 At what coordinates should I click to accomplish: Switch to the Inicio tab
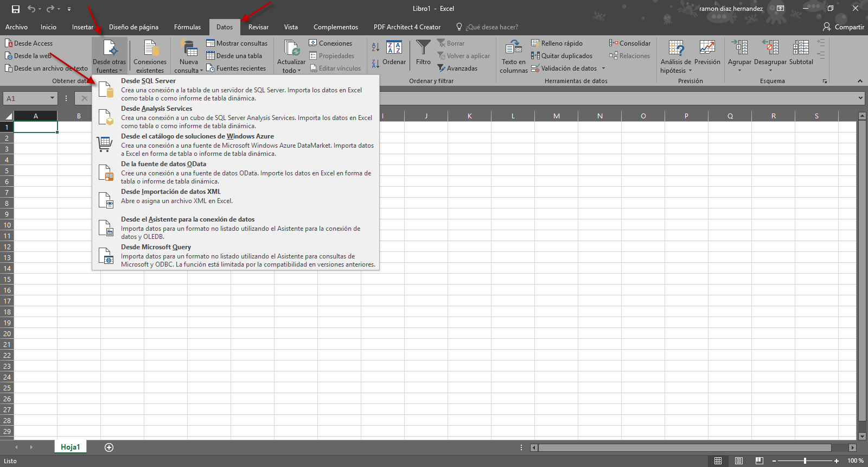click(x=48, y=27)
